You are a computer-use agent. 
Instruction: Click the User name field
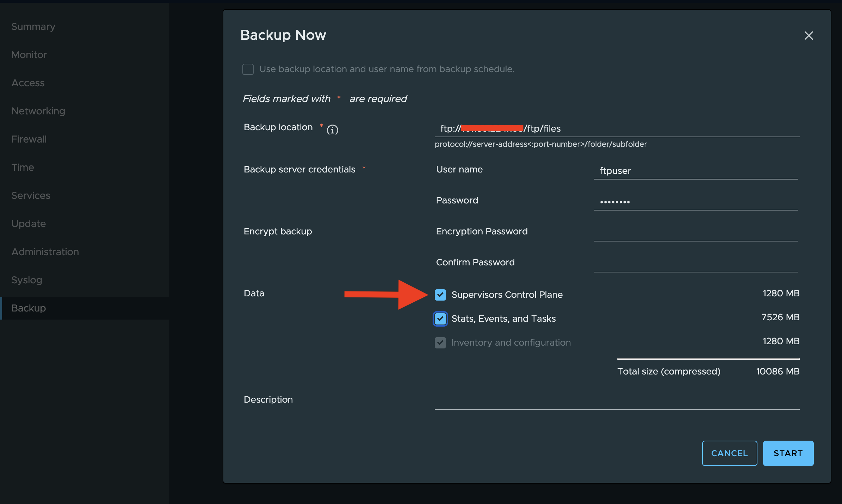click(x=696, y=171)
